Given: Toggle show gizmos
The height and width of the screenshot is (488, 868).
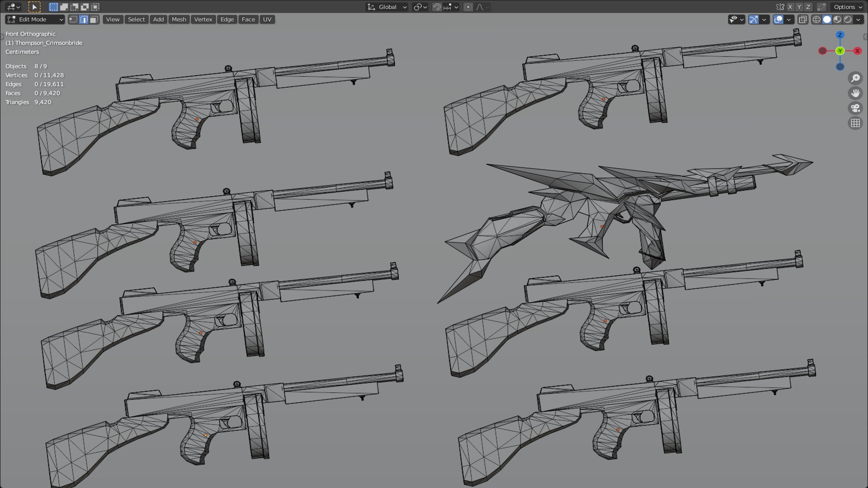Looking at the screenshot, I should [754, 19].
